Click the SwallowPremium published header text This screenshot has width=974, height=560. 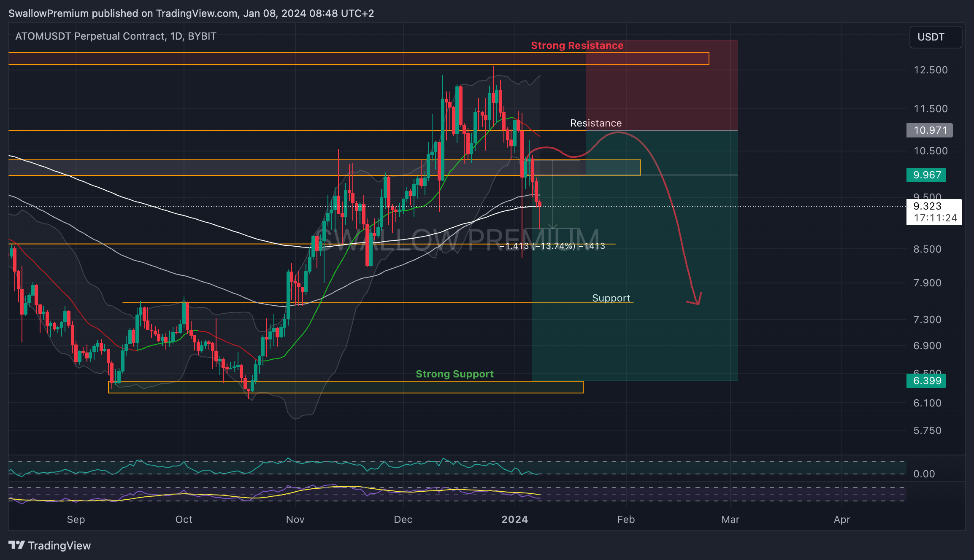pyautogui.click(x=191, y=13)
